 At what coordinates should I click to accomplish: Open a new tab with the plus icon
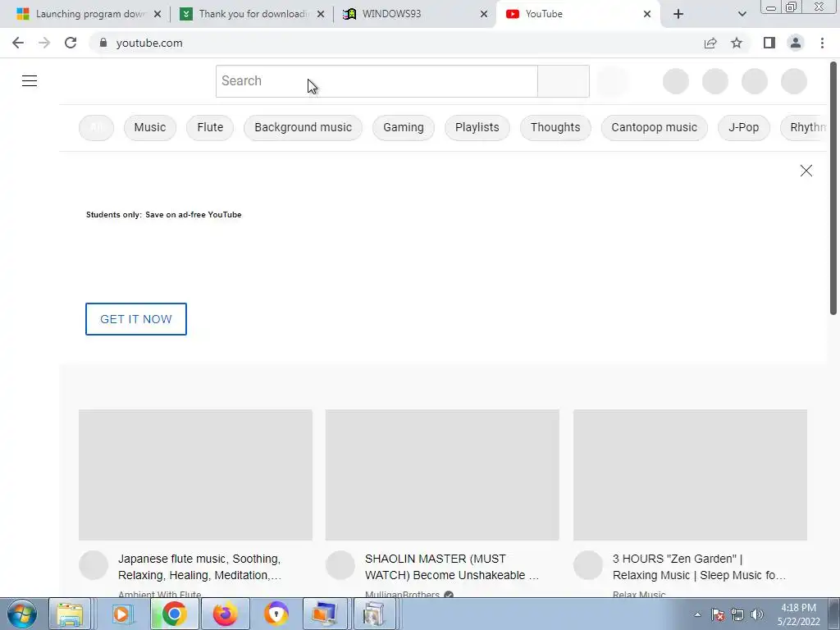pyautogui.click(x=678, y=14)
